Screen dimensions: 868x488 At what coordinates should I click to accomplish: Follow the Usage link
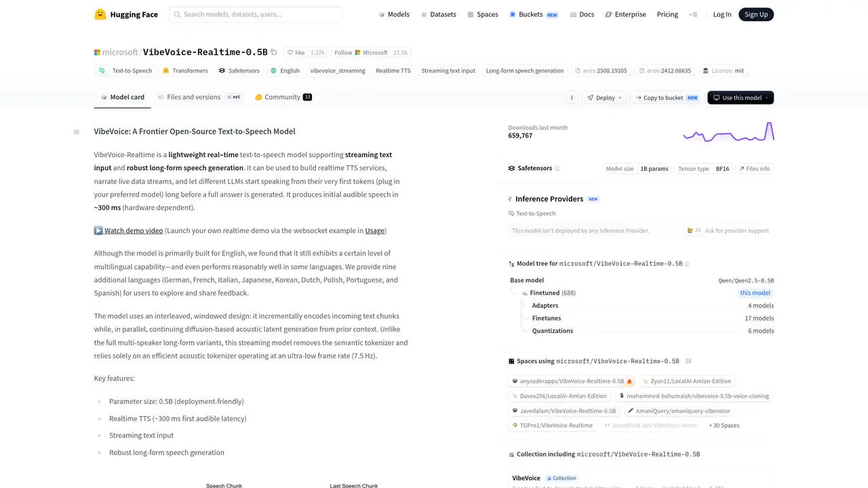[x=374, y=230]
